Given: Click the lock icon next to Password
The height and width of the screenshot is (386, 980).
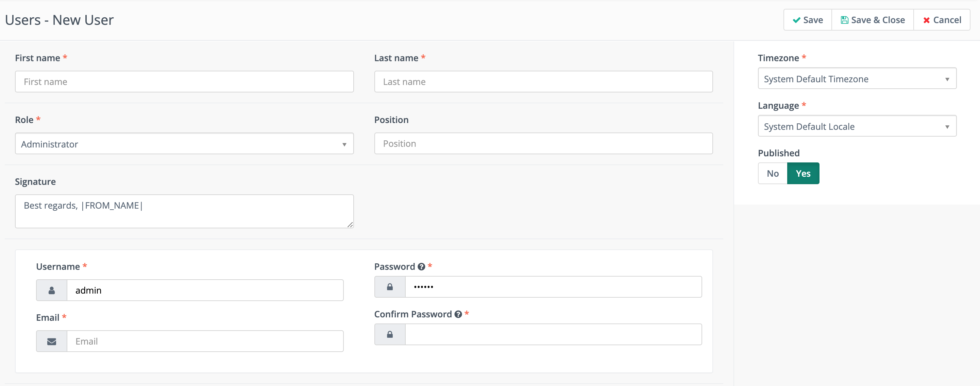Looking at the screenshot, I should tap(390, 287).
